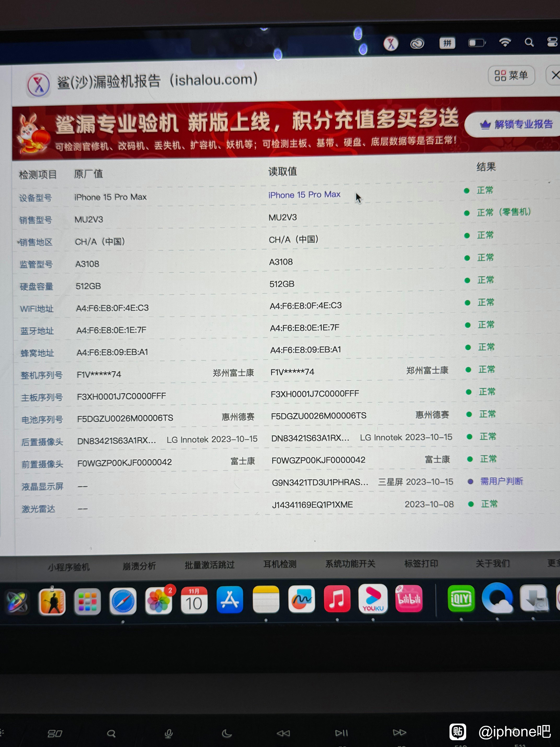The image size is (560, 747).
Task: Select WiFi地址 factory value A4:F6:E8:0F:4E:C3
Action: (112, 308)
